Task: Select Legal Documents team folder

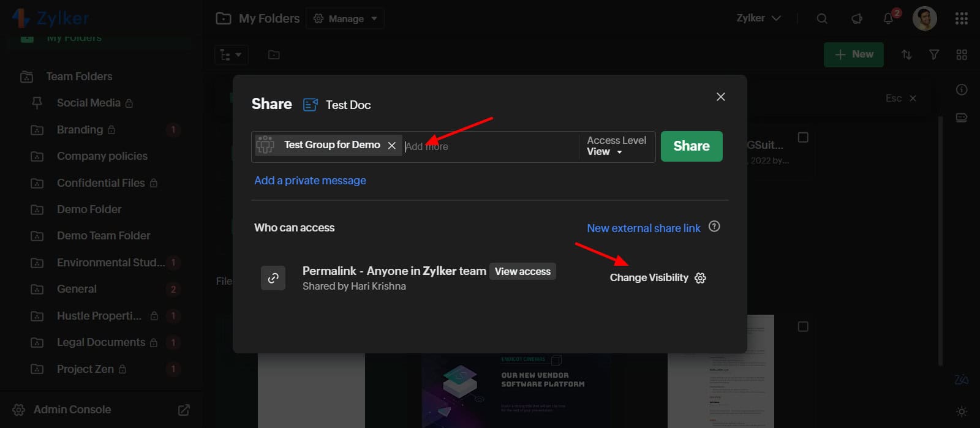Action: tap(101, 342)
